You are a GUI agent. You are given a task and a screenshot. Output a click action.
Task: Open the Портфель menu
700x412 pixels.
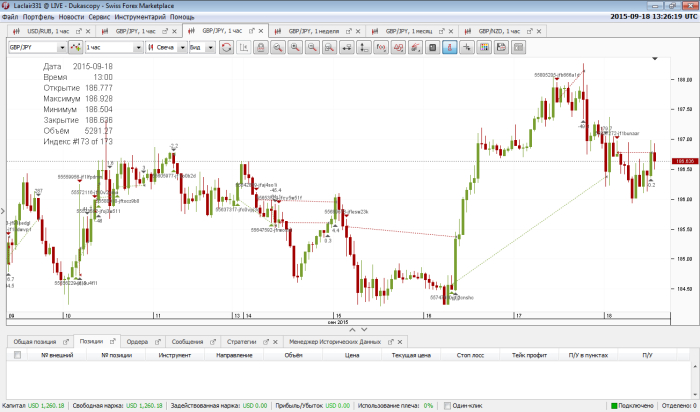[x=38, y=17]
